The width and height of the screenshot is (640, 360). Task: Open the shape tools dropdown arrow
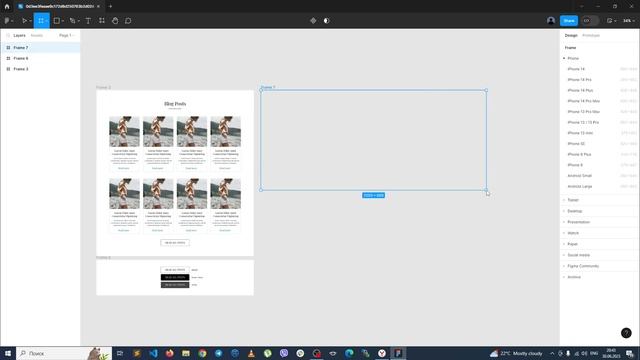[62, 21]
